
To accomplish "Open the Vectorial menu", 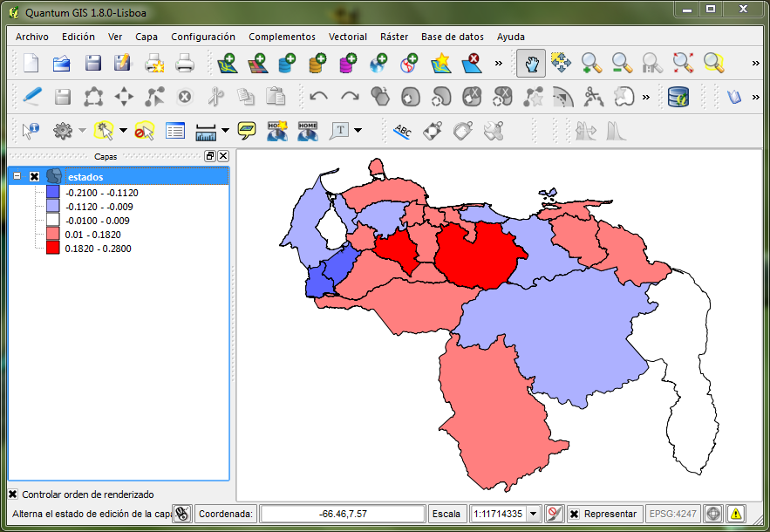I will [x=348, y=37].
